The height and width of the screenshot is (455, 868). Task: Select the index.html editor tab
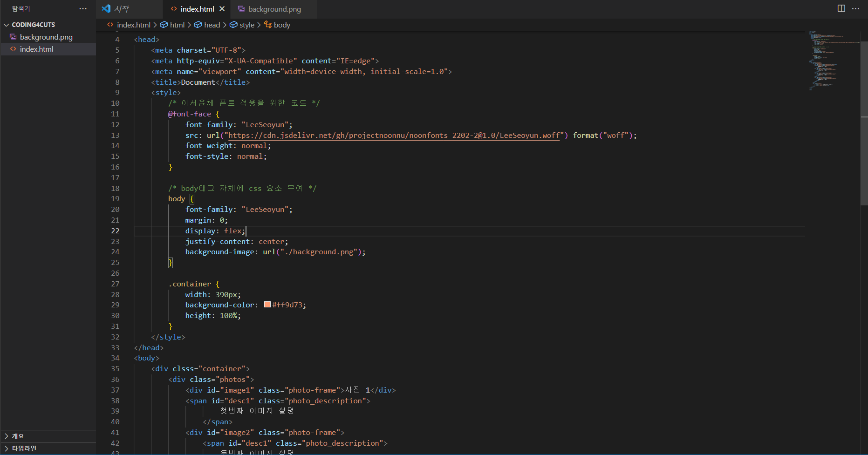pyautogui.click(x=198, y=9)
